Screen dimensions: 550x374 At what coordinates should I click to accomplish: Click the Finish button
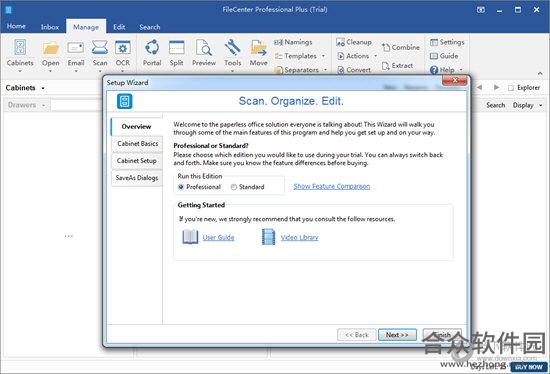[442, 335]
